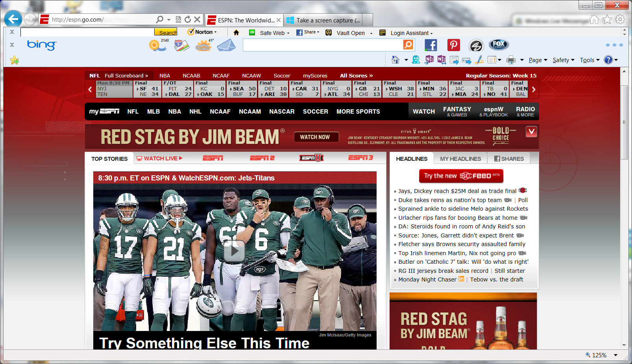Screen dimensions: 632x364
Task: Click the yellow Norton Search button
Action: (x=166, y=32)
